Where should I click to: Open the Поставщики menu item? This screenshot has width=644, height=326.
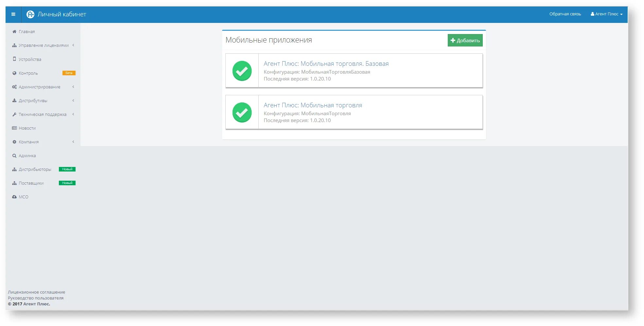coord(31,183)
